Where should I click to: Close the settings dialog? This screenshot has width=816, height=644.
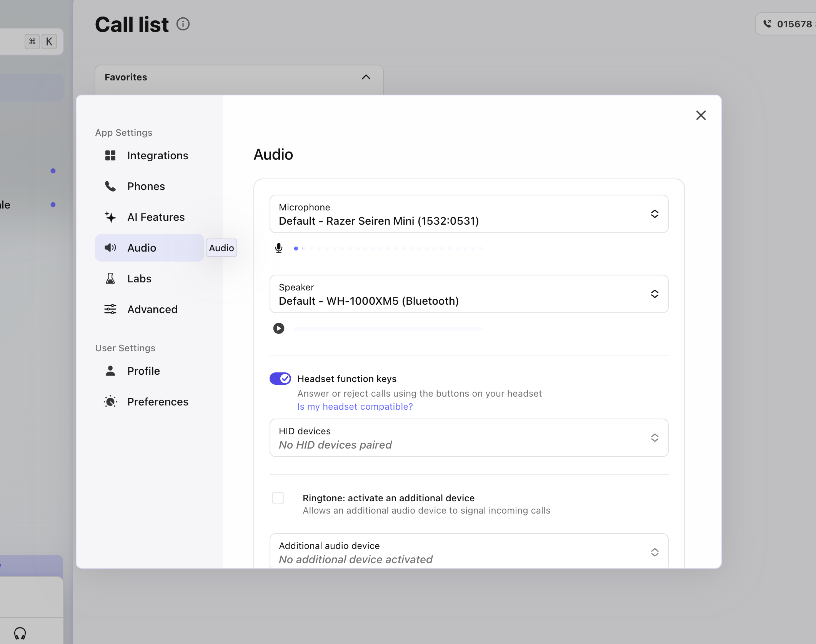[701, 115]
